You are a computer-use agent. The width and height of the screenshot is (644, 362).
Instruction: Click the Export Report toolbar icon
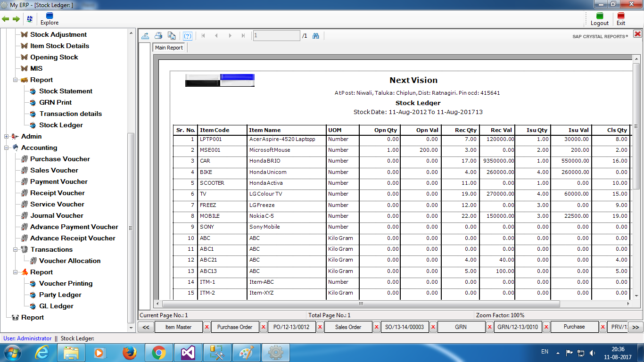click(x=146, y=35)
